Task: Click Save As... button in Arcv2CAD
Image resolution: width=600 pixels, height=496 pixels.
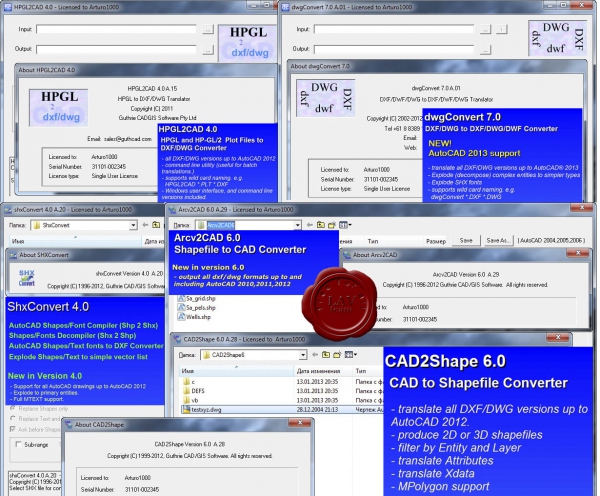Action: tap(497, 241)
